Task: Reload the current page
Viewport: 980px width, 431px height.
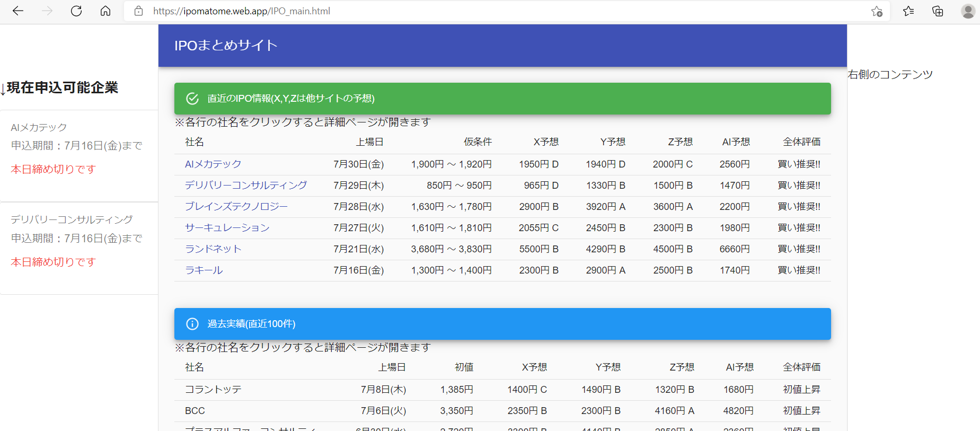Action: pos(76,11)
